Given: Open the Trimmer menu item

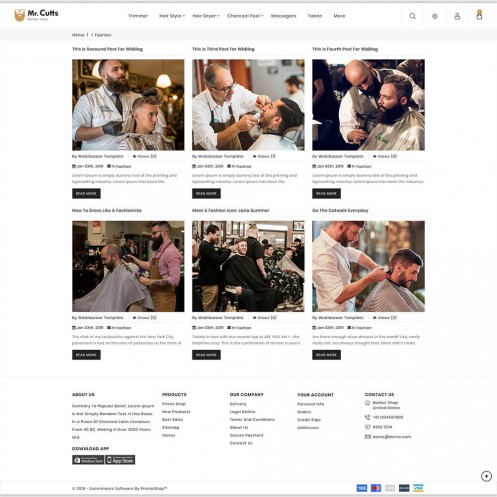Looking at the screenshot, I should click(138, 16).
